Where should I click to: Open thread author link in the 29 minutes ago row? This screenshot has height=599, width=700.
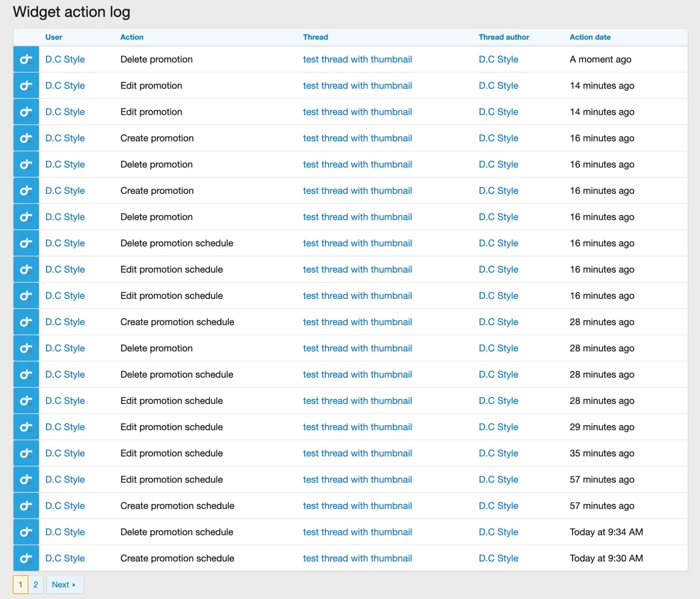498,427
